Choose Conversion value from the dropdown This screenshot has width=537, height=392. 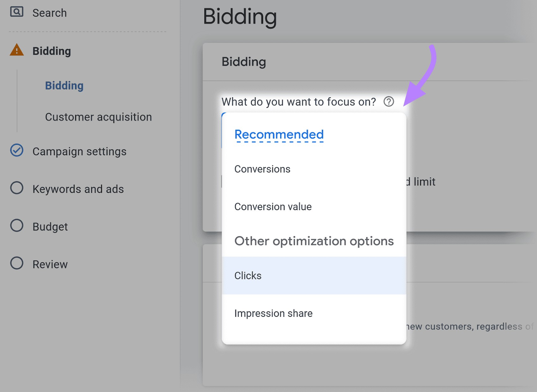click(273, 207)
